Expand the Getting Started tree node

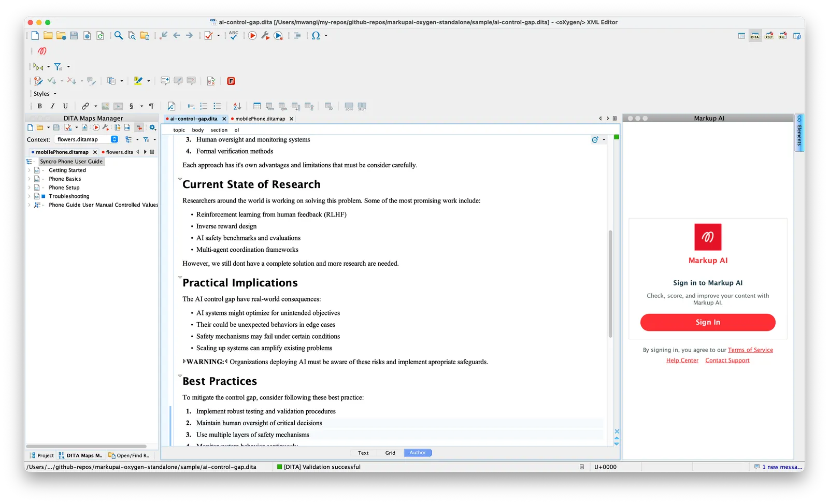29,170
